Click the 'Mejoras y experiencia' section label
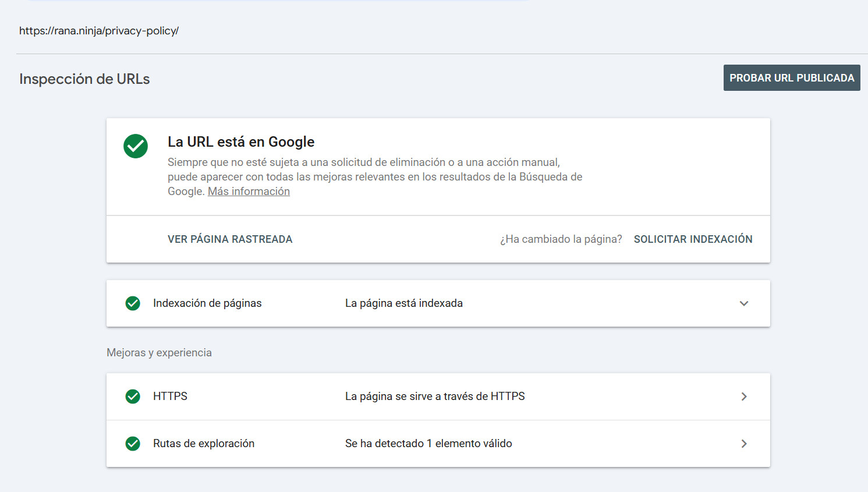 click(159, 352)
